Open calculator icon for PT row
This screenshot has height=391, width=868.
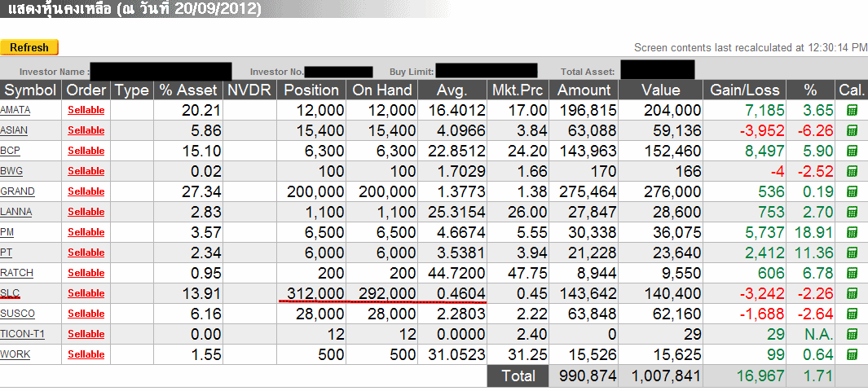point(852,253)
